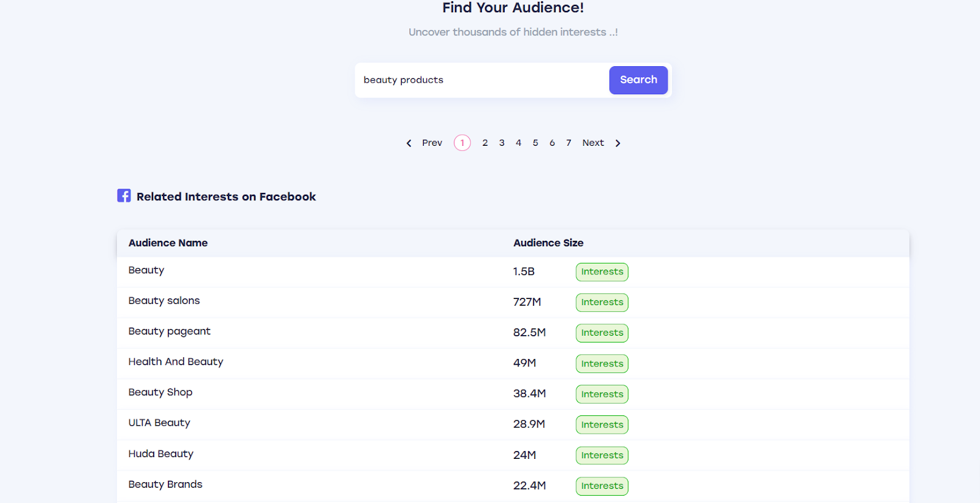980x503 pixels.
Task: Open the Huda Beauty audience entry
Action: [x=161, y=454]
